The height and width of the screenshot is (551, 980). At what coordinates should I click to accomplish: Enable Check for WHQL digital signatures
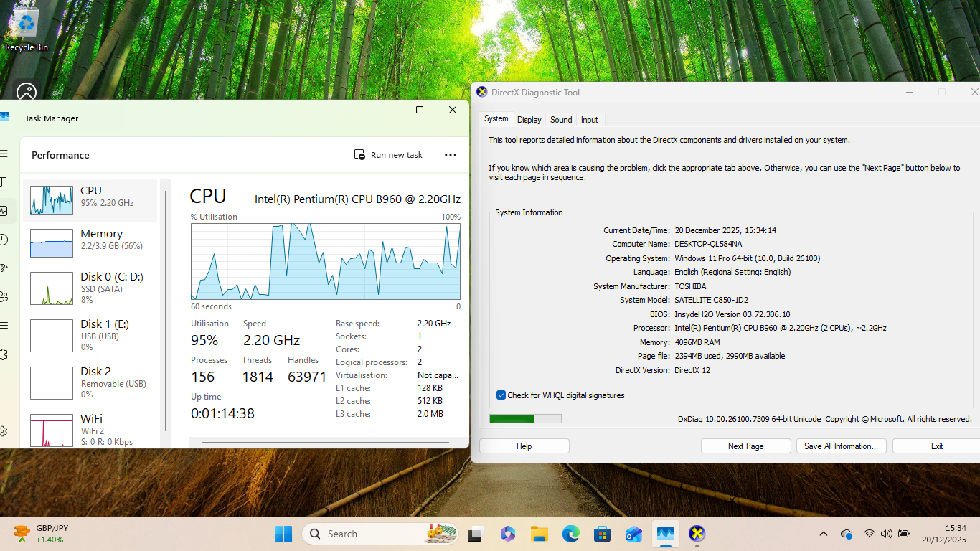click(500, 395)
